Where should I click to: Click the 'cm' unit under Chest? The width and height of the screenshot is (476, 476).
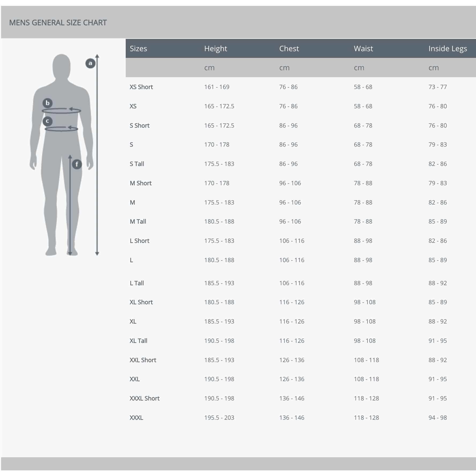click(284, 68)
